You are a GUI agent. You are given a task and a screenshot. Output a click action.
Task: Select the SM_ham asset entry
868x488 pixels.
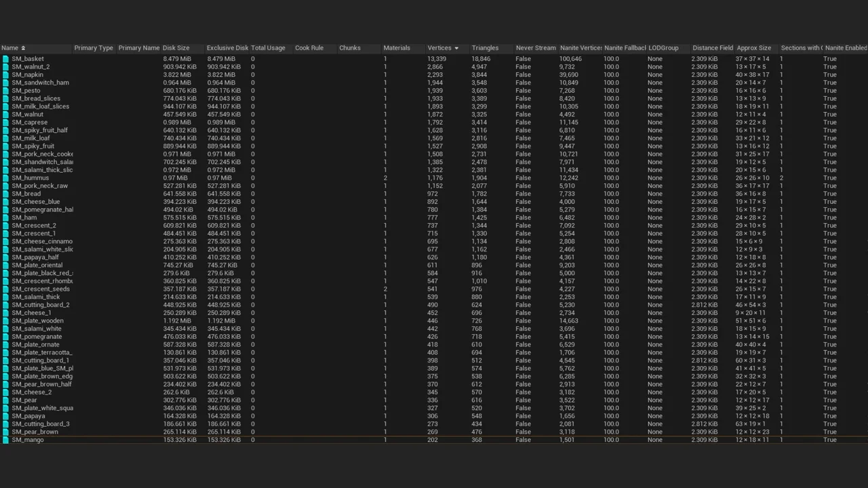click(x=24, y=218)
